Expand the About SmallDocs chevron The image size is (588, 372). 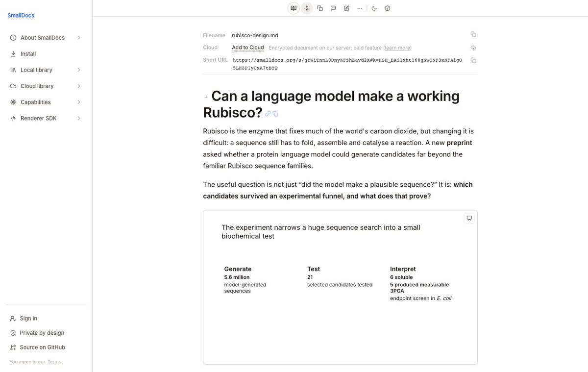click(x=79, y=38)
